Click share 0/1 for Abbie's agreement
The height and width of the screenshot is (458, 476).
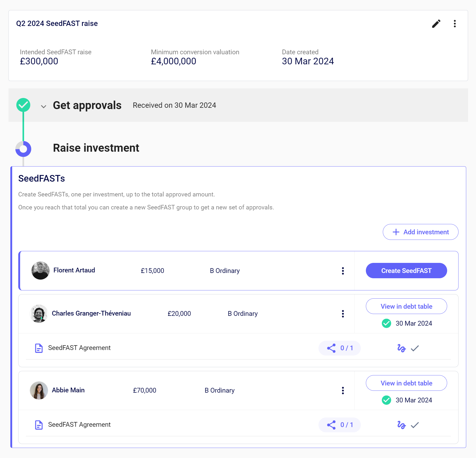[339, 425]
